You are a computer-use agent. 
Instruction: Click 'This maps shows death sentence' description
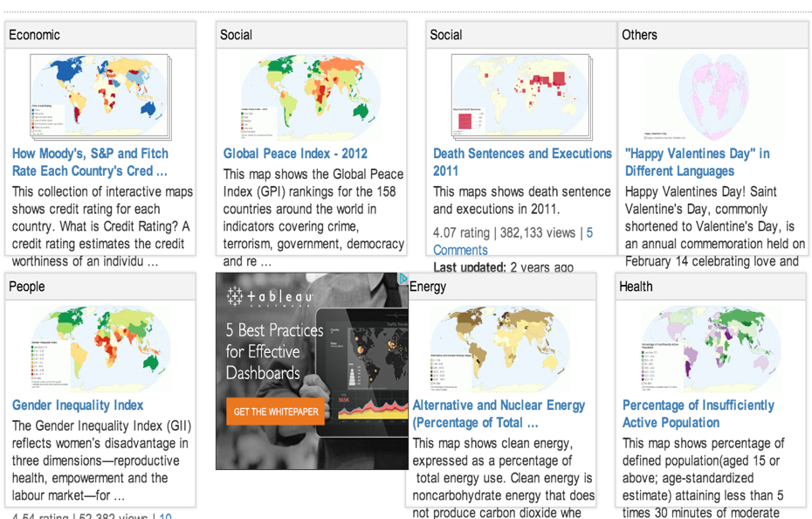[522, 200]
